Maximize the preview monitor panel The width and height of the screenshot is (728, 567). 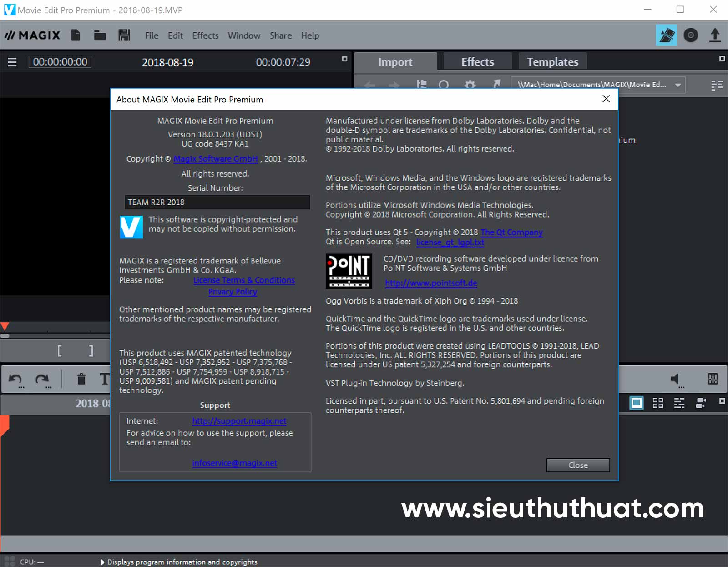344,59
